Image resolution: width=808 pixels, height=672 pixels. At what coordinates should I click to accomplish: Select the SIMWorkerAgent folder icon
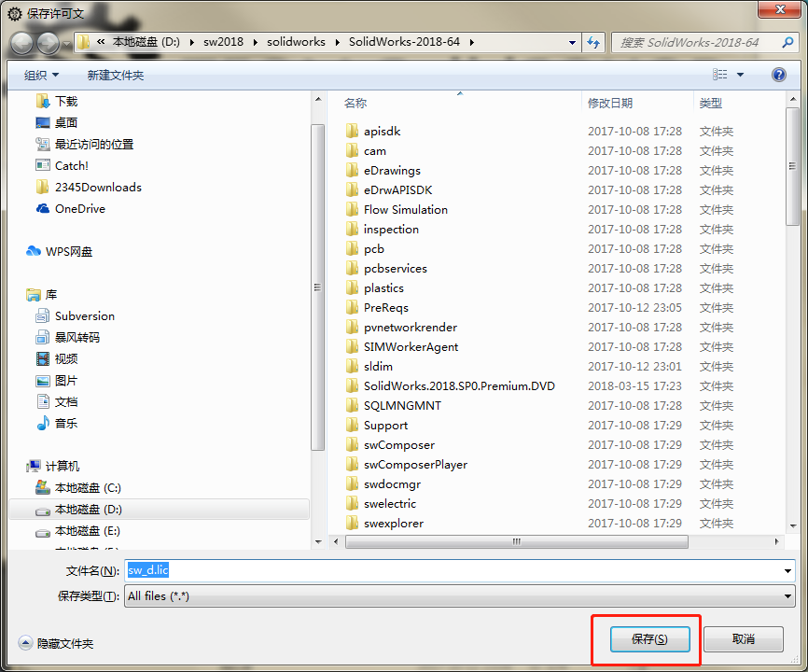point(352,346)
